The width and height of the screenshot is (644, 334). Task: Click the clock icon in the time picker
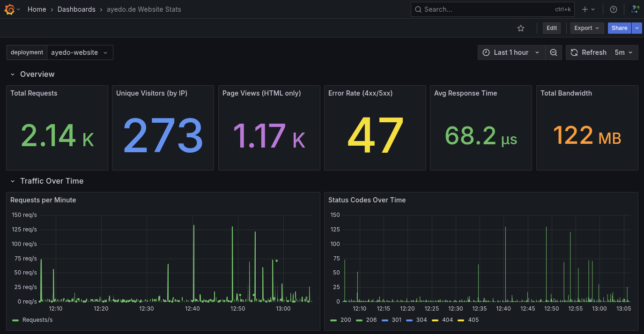pyautogui.click(x=486, y=52)
